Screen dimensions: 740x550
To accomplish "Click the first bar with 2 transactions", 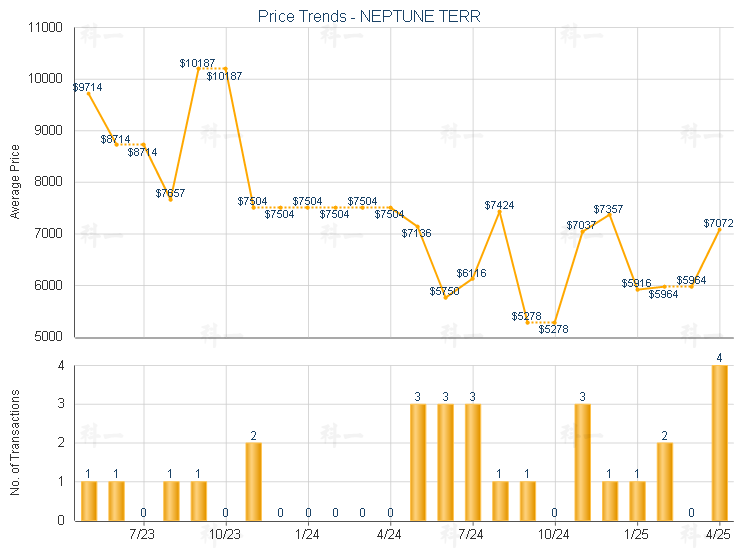I will 253,482.
